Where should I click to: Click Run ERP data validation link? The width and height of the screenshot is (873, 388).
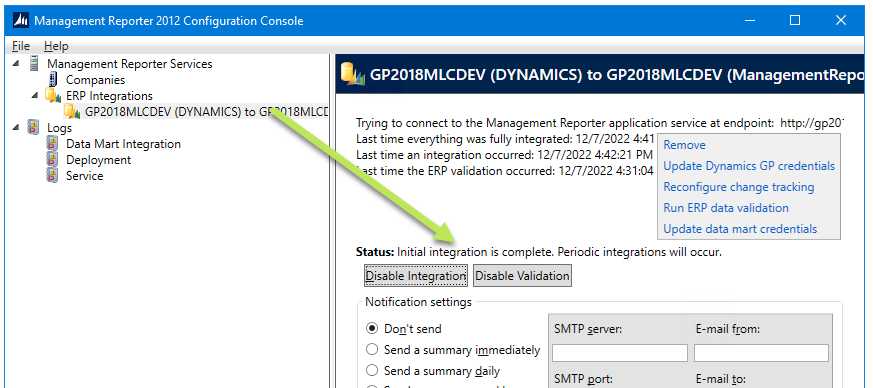[726, 208]
